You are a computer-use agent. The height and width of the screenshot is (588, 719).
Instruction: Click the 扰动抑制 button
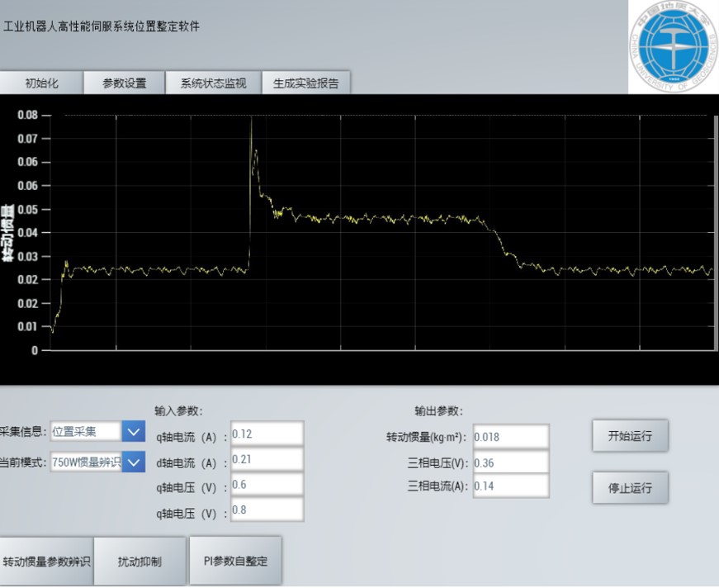tap(140, 562)
